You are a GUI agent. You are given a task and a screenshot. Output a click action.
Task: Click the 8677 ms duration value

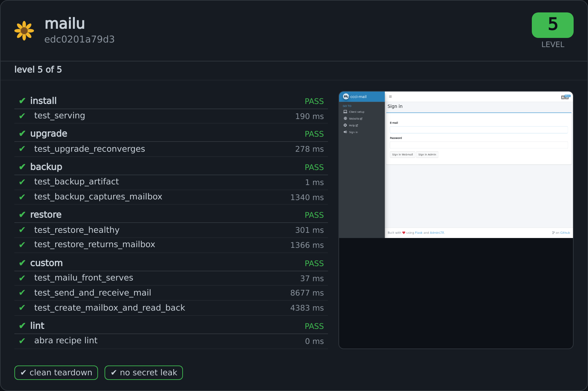(x=307, y=293)
